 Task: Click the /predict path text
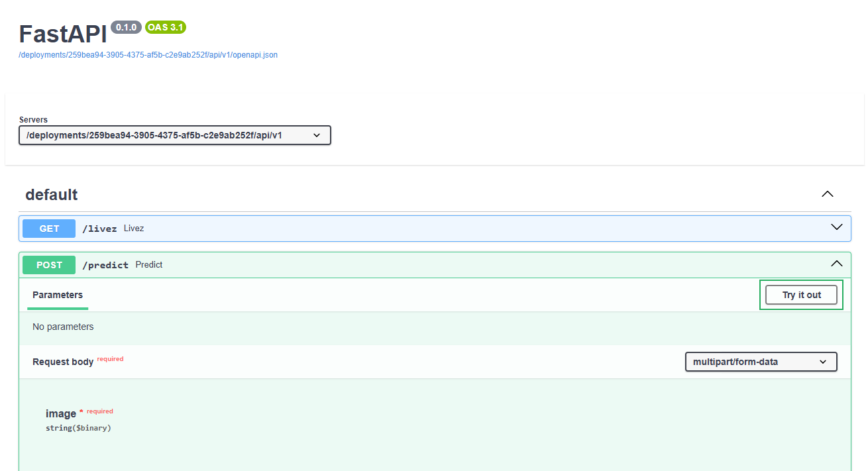pos(105,265)
